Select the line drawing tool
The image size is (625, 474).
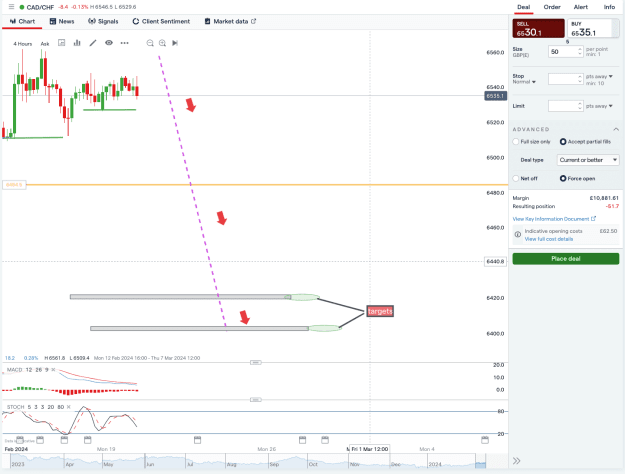[x=92, y=43]
